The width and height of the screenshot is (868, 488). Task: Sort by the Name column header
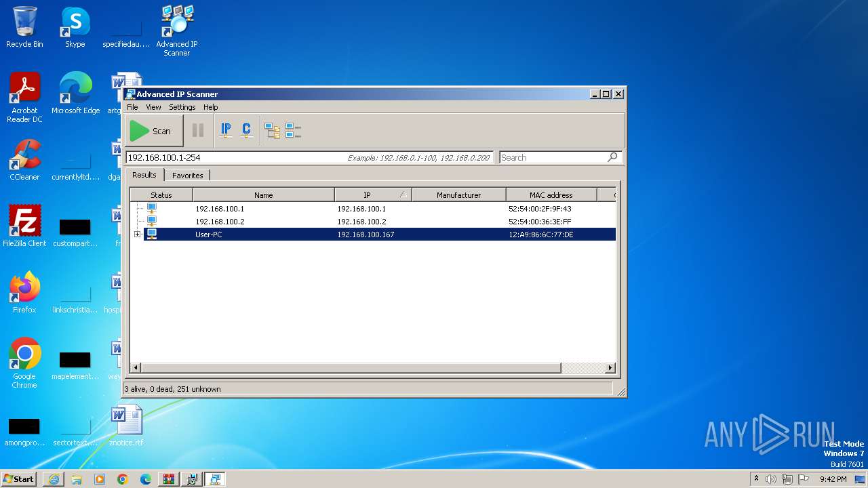264,195
